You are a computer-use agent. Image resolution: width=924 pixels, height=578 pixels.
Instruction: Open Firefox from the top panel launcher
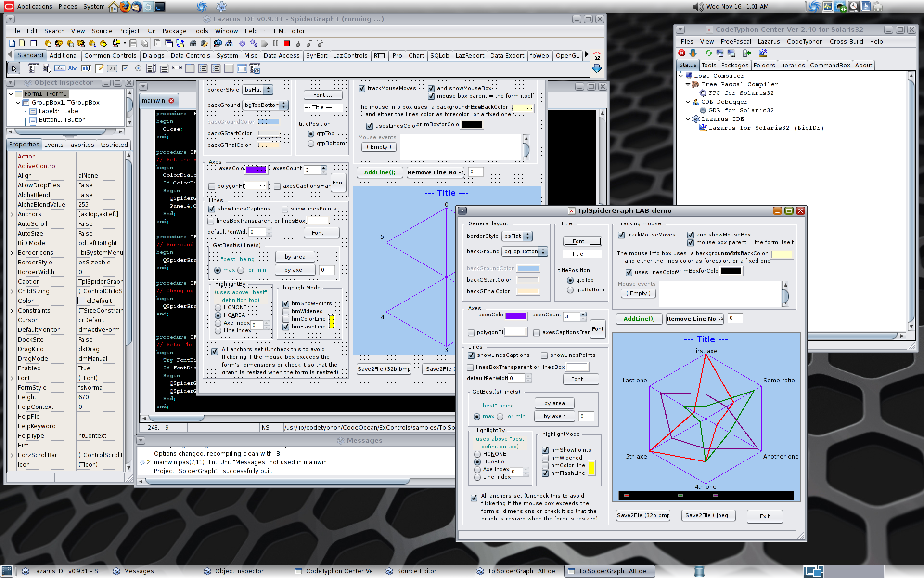coord(125,6)
